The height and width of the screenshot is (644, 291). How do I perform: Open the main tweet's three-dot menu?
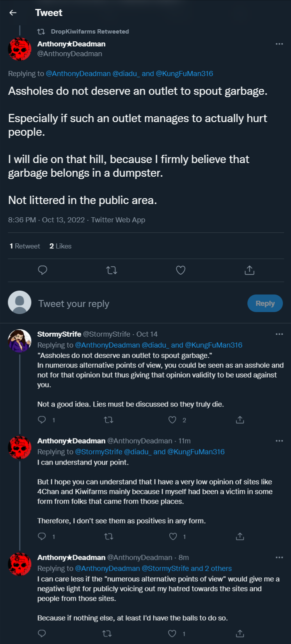279,44
